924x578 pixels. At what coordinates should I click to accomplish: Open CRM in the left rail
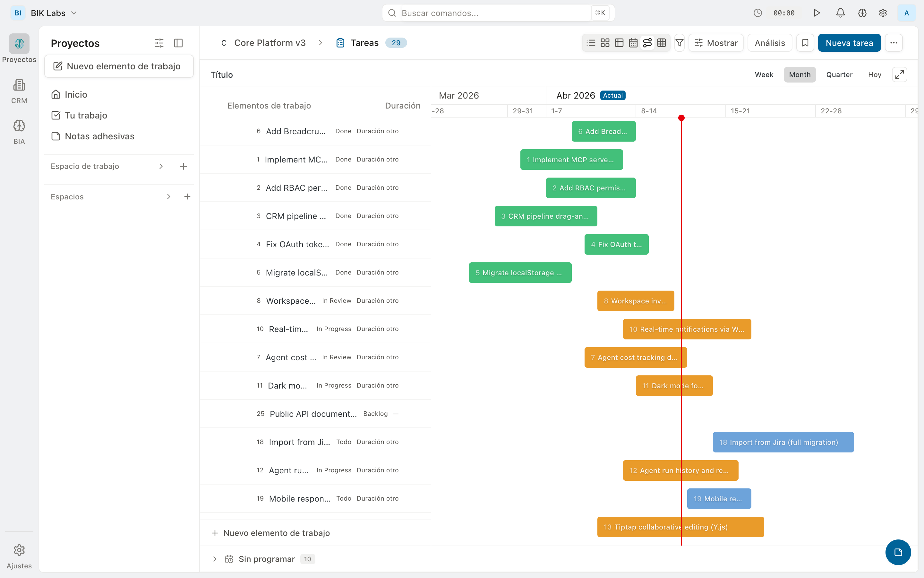pyautogui.click(x=19, y=92)
